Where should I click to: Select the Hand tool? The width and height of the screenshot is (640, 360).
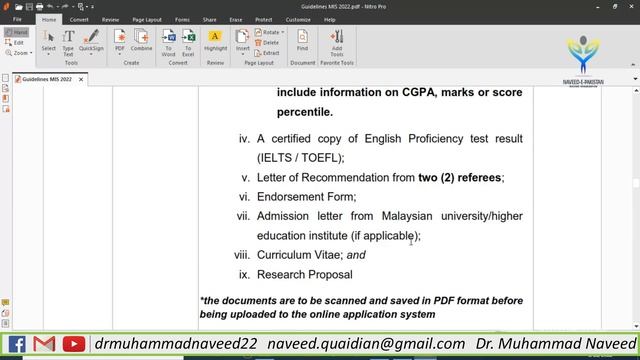coord(16,32)
